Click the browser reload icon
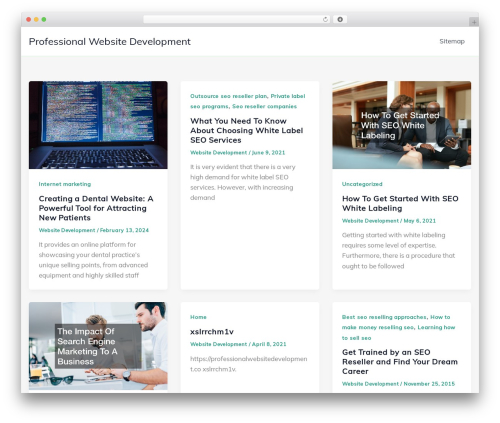The width and height of the screenshot is (500, 423). 325,19
